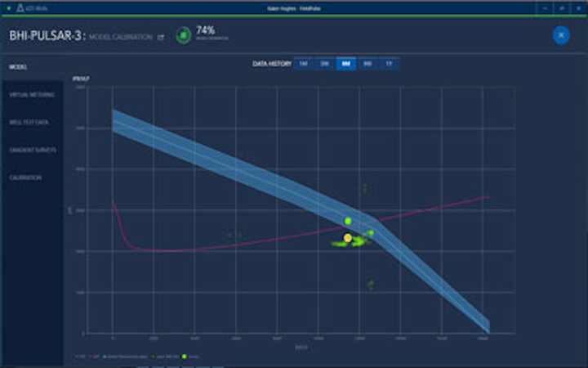Viewport: 588px width, 368px height.
Task: Open Gradient Surveys in the sidebar
Action: (x=33, y=150)
